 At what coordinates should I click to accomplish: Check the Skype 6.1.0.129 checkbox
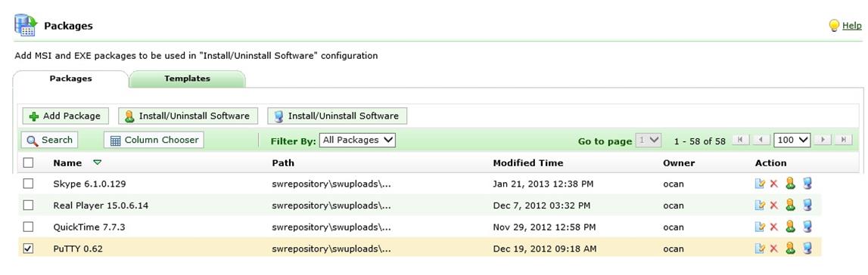[28, 184]
